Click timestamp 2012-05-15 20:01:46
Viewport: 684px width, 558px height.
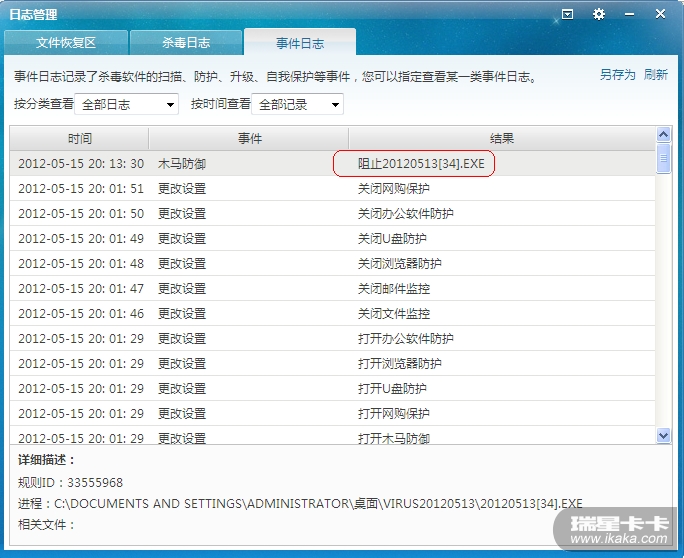pos(81,313)
